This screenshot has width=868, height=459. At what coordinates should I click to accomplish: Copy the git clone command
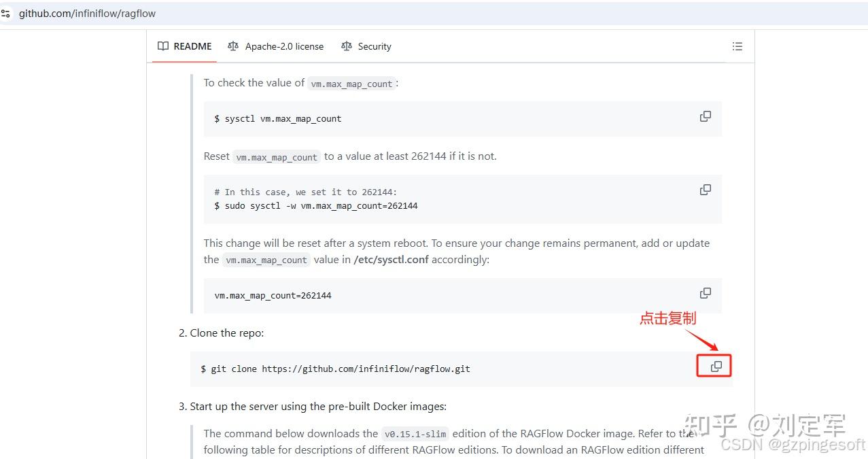click(716, 367)
